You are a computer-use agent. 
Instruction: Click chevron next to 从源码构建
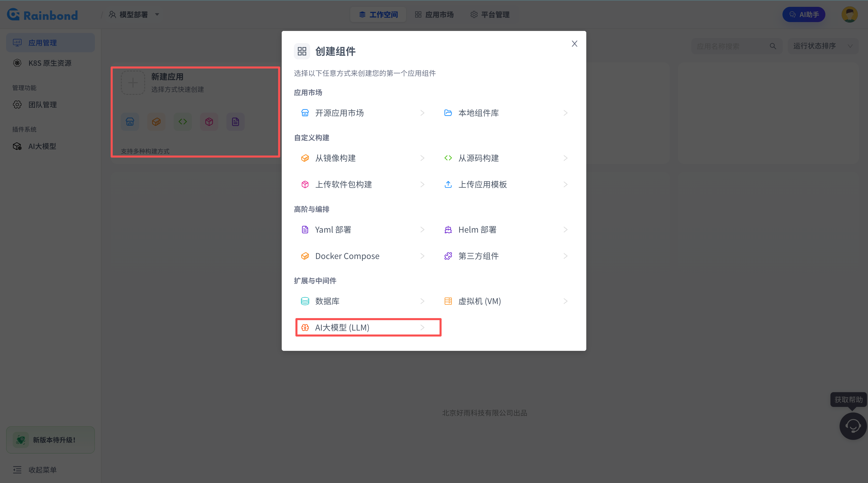tap(565, 158)
